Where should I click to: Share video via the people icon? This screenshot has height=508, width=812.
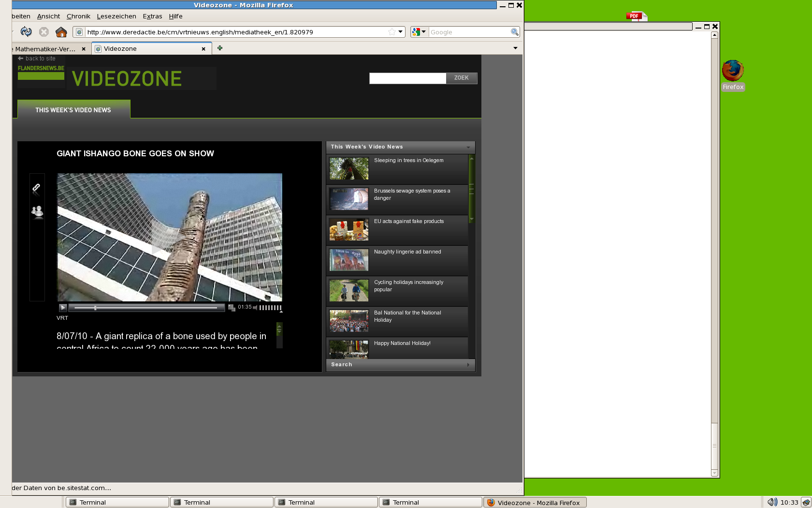tap(37, 211)
